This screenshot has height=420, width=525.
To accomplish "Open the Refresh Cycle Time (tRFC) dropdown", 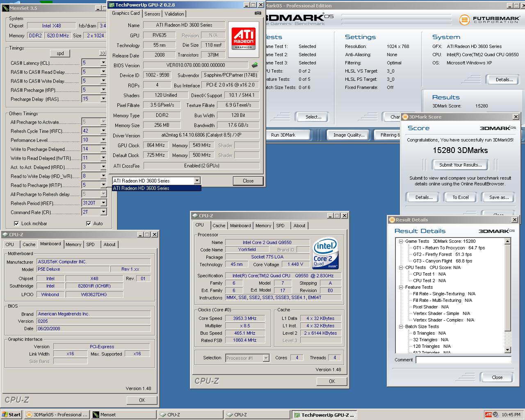I will (103, 131).
